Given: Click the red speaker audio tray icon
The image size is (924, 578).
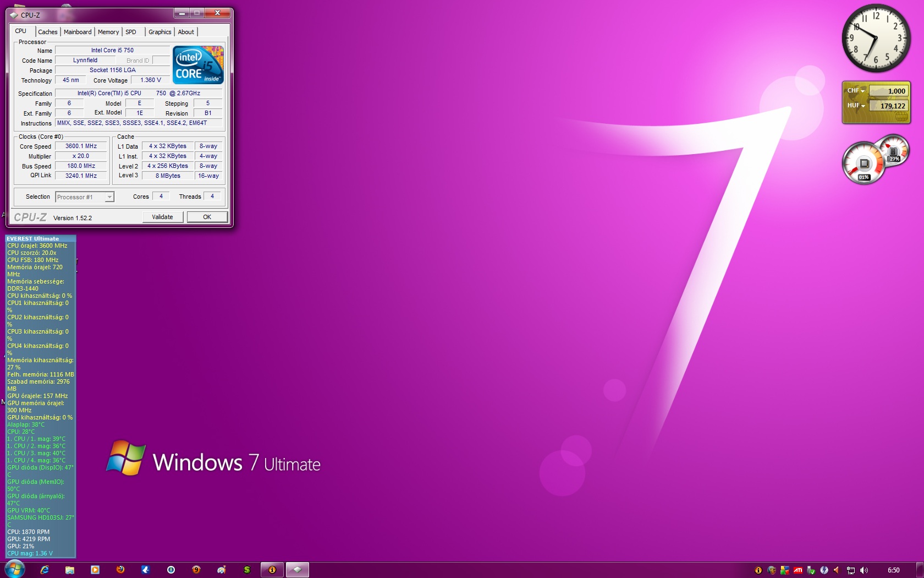Looking at the screenshot, I should (x=837, y=570).
